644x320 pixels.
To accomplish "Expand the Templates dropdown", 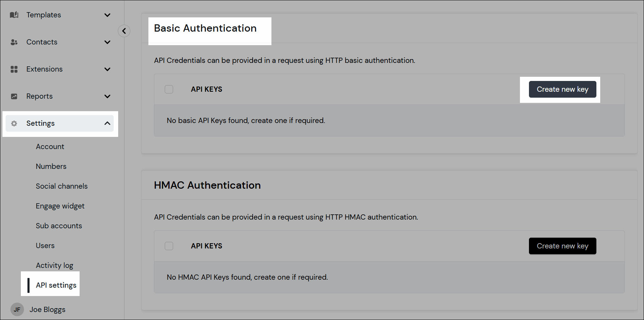I will [x=107, y=15].
